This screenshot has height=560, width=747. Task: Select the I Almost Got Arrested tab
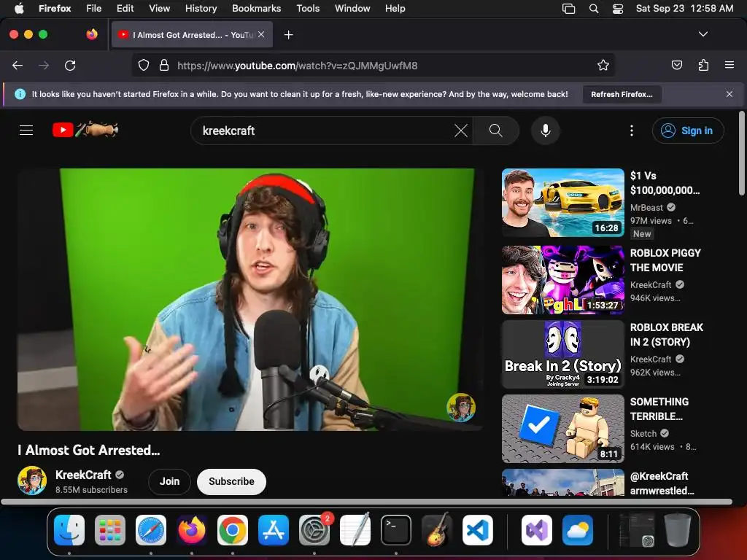(192, 34)
